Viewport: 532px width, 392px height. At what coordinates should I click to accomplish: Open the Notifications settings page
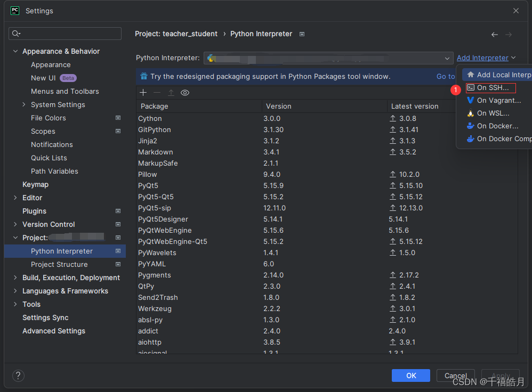[52, 144]
